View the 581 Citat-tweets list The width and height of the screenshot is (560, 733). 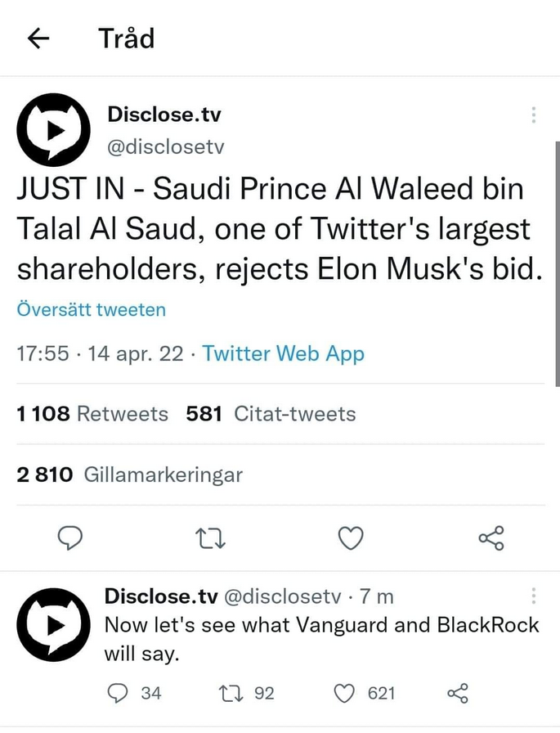pyautogui.click(x=271, y=414)
